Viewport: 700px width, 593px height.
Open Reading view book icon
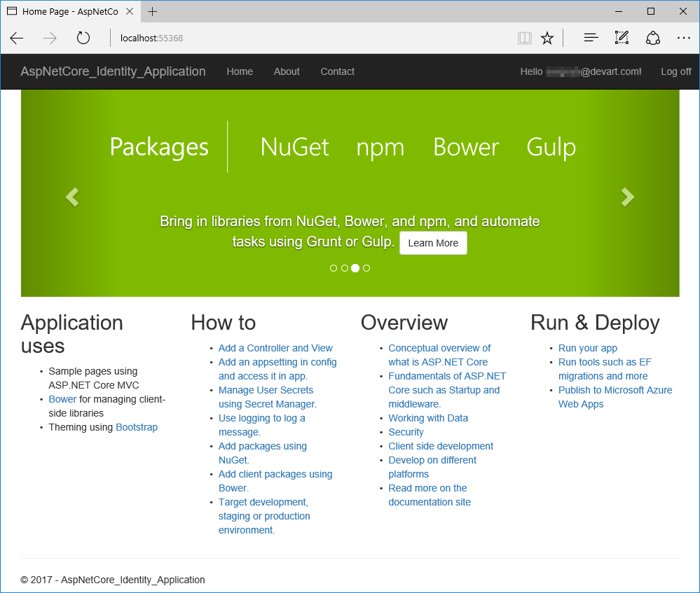[524, 38]
